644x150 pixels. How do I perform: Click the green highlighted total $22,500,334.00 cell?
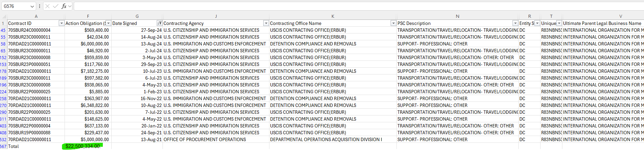pos(83,146)
